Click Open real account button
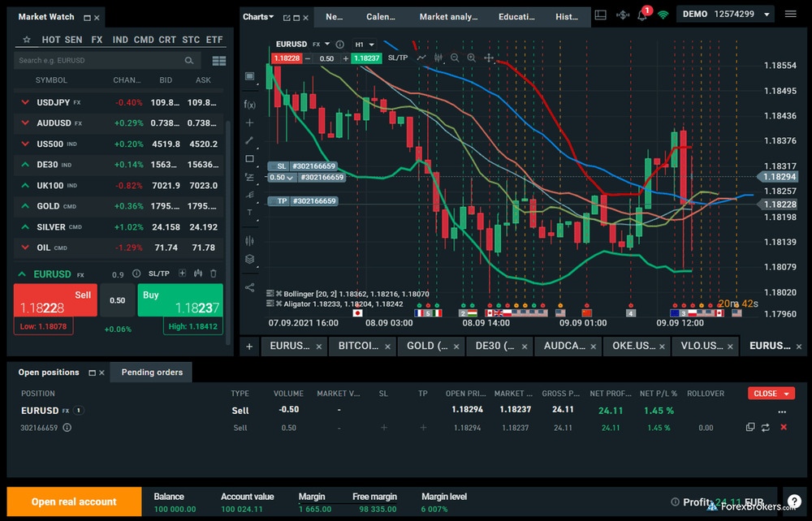The height and width of the screenshot is (521, 812). 74,502
